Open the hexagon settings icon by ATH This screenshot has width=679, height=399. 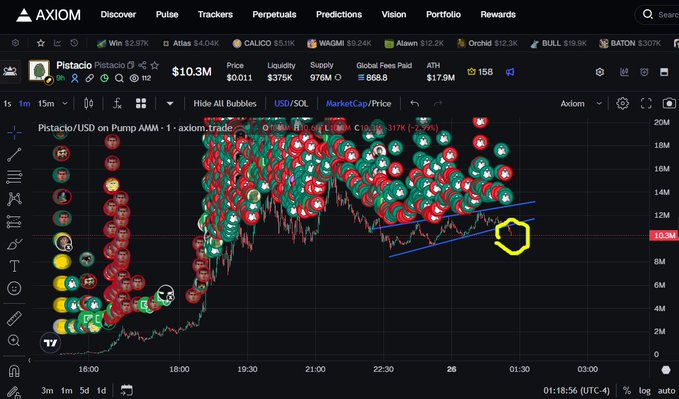pyautogui.click(x=600, y=72)
